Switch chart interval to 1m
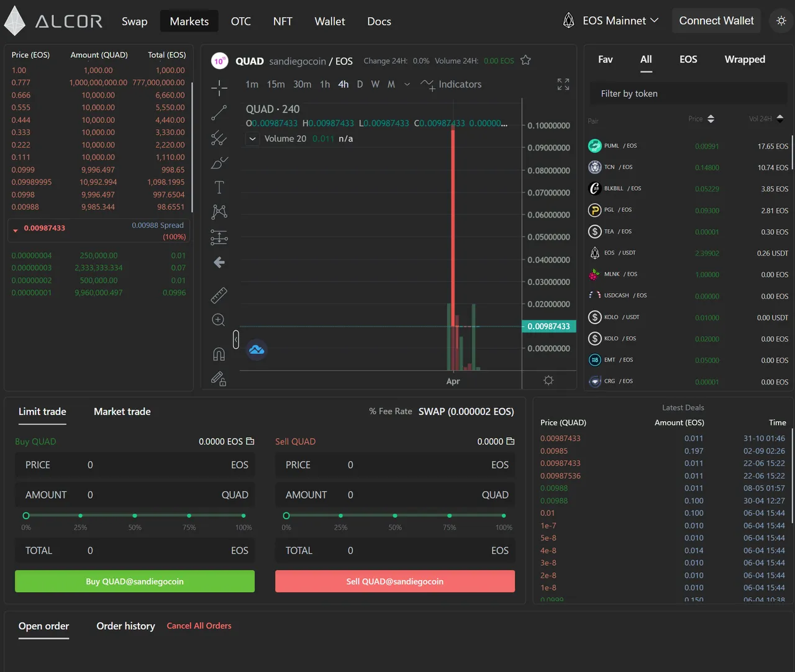 (x=252, y=84)
